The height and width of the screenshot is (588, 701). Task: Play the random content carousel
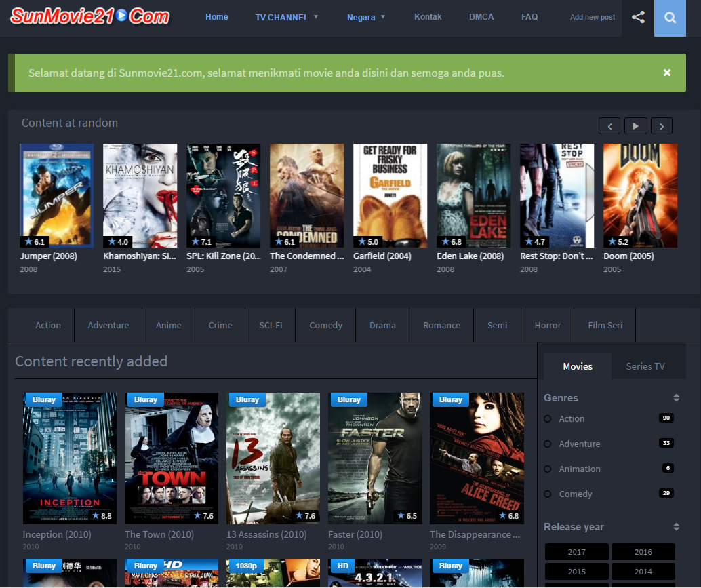(635, 126)
